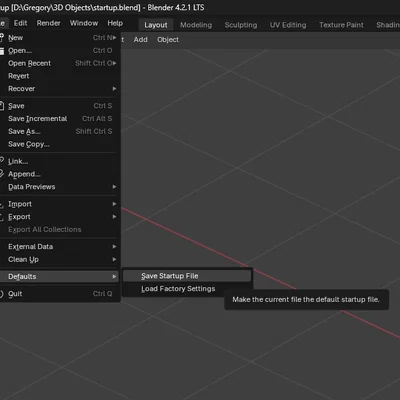Expand the Data Previews submenu
The image size is (400, 400).
click(x=59, y=187)
